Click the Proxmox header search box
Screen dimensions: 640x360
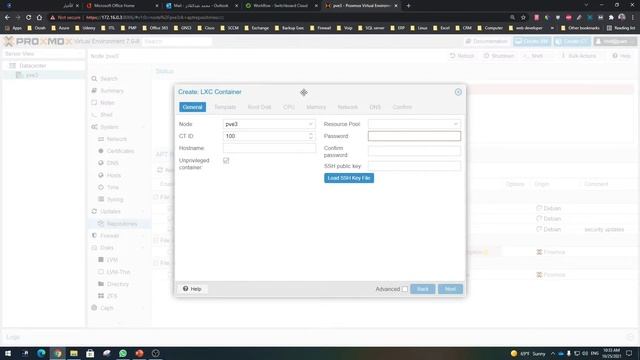(x=177, y=41)
